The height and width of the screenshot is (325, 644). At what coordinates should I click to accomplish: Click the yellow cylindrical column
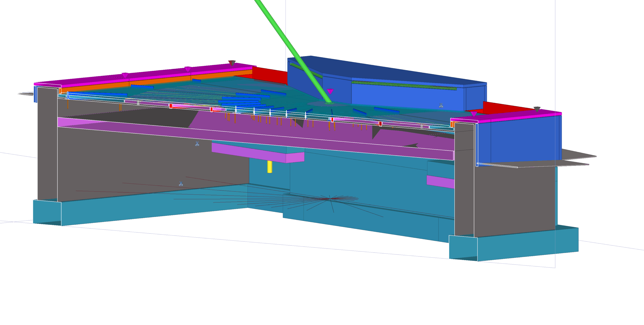tap(269, 167)
